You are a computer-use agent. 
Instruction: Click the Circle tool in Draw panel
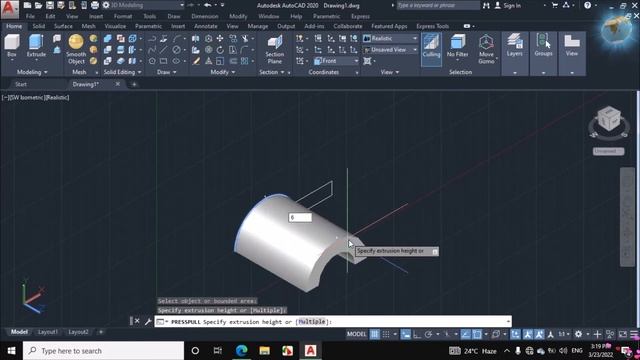click(176, 50)
